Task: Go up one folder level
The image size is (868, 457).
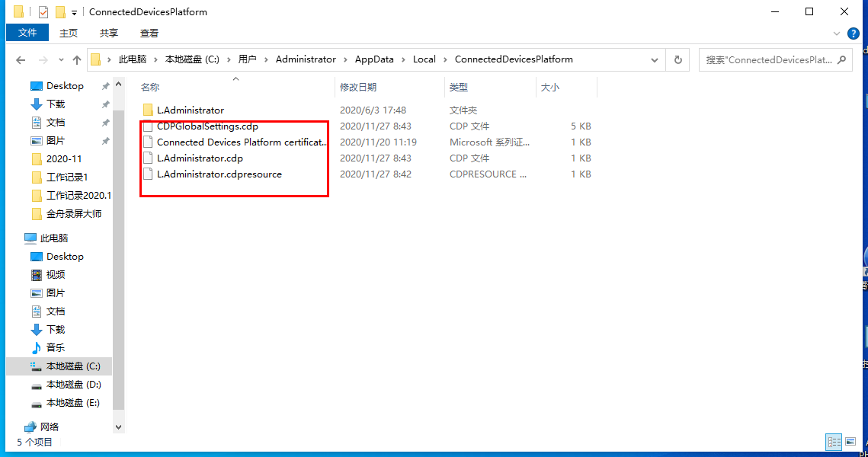Action: 77,59
